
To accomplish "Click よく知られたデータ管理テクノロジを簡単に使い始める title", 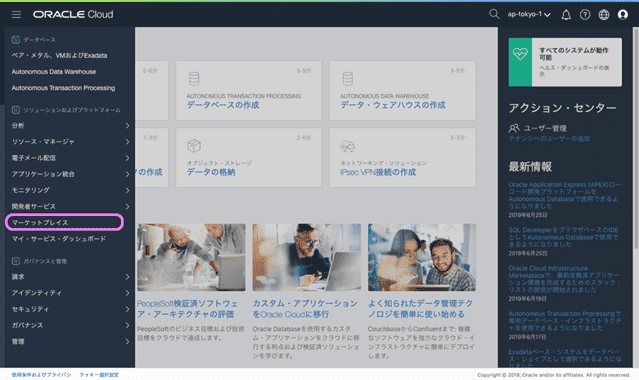I will (x=420, y=309).
